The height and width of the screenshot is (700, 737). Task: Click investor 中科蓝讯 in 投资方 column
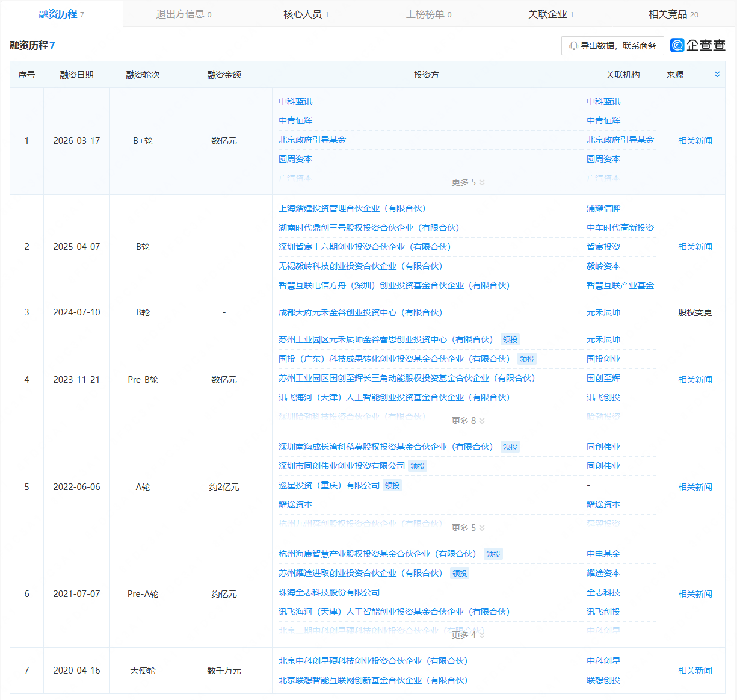click(x=295, y=101)
